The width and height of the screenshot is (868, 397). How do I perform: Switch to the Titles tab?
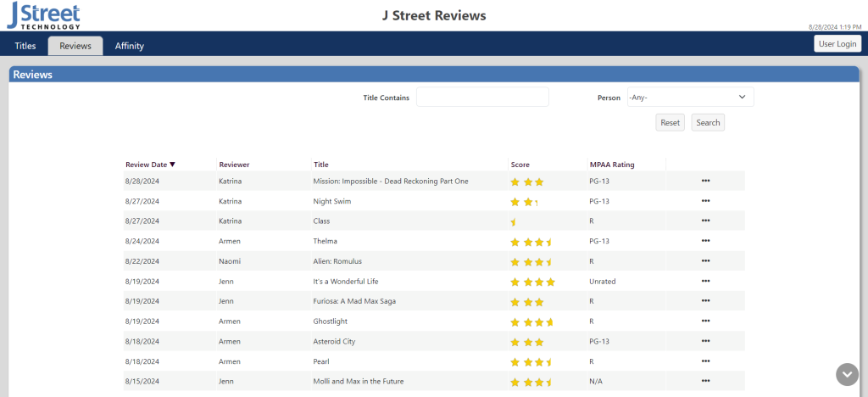25,46
